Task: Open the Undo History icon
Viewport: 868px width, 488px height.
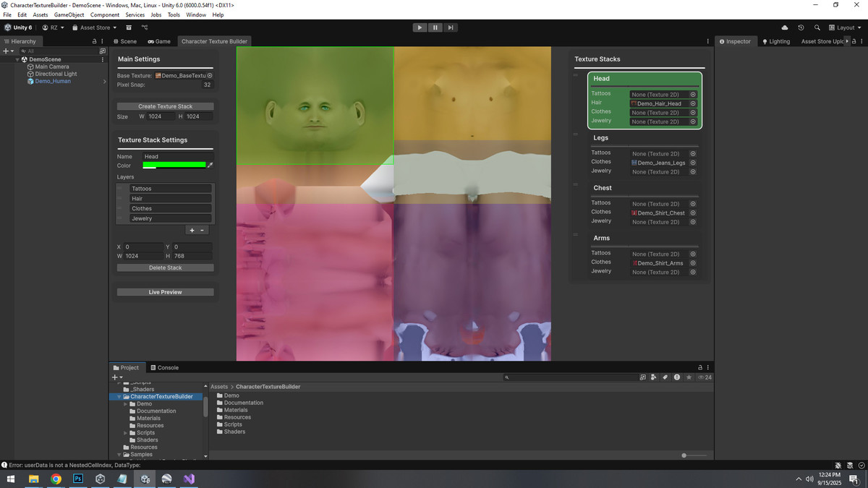Action: [801, 27]
